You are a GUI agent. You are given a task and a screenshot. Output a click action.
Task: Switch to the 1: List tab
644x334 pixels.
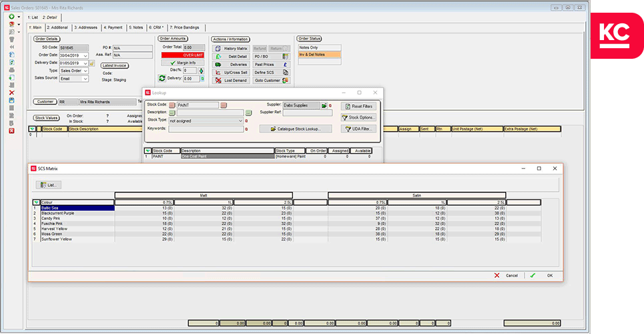[x=33, y=17]
